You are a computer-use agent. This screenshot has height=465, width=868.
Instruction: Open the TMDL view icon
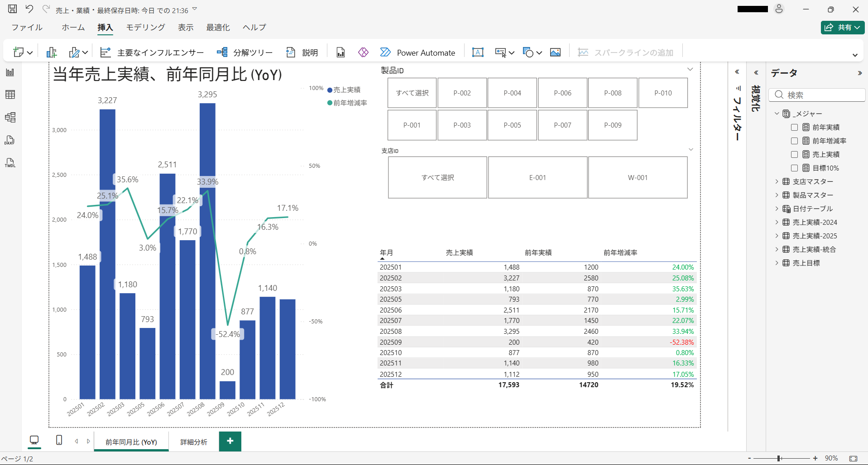point(10,163)
